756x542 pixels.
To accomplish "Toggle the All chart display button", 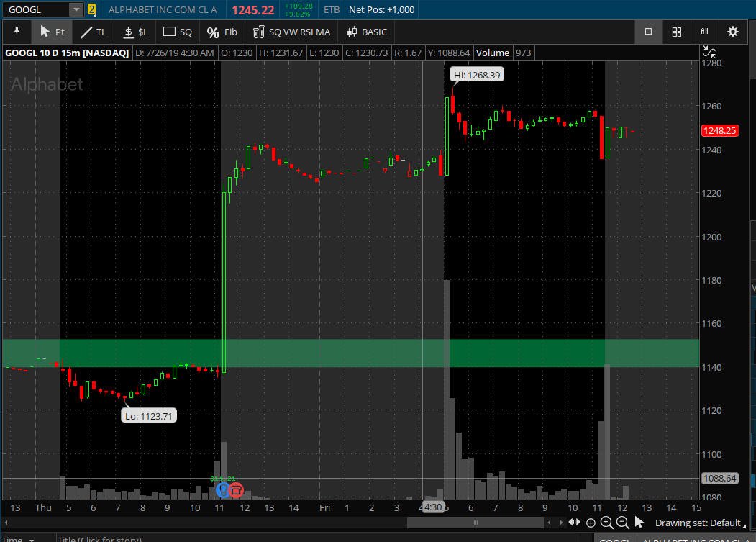I will (x=704, y=32).
